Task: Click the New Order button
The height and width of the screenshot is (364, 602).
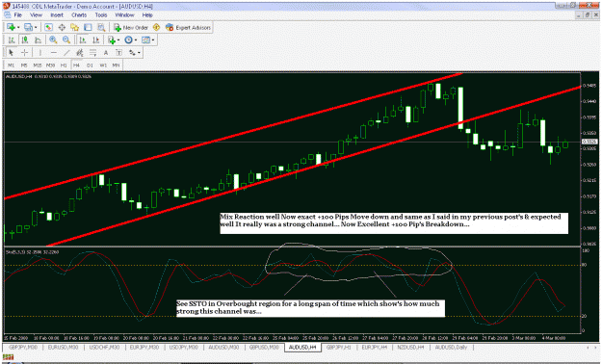Action: [x=131, y=27]
